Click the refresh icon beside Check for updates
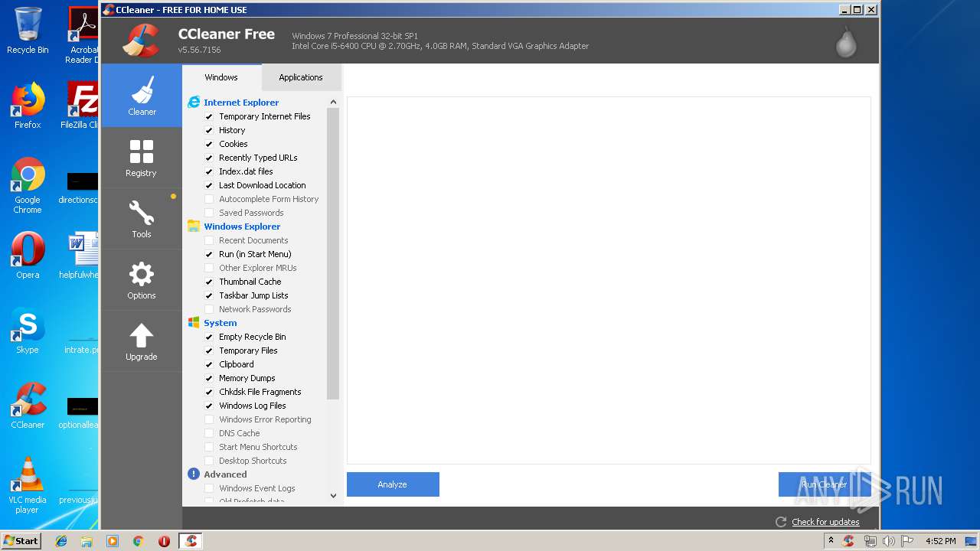980x551 pixels. [781, 522]
